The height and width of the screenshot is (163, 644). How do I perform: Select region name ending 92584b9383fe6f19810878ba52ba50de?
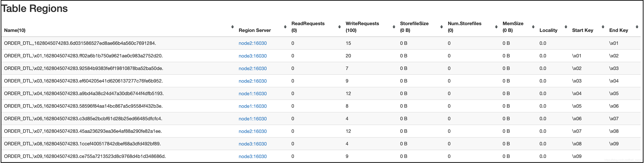click(x=84, y=68)
